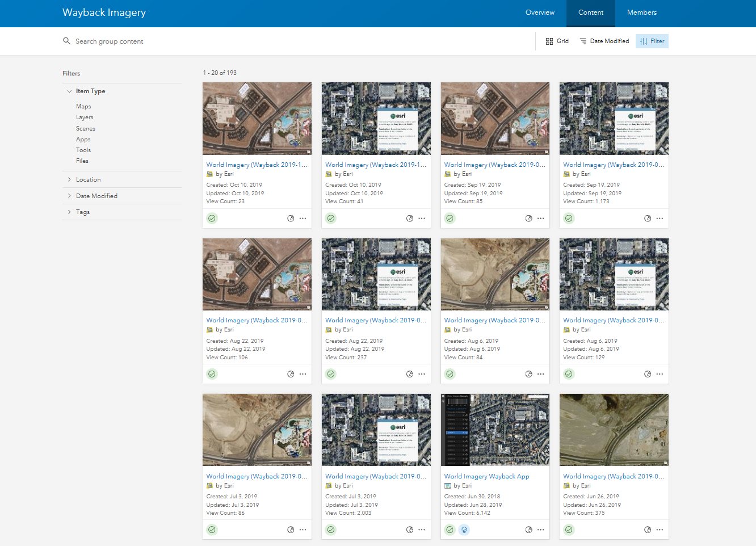The height and width of the screenshot is (546, 756).
Task: Open more options on Wayback App card
Action: pyautogui.click(x=540, y=530)
